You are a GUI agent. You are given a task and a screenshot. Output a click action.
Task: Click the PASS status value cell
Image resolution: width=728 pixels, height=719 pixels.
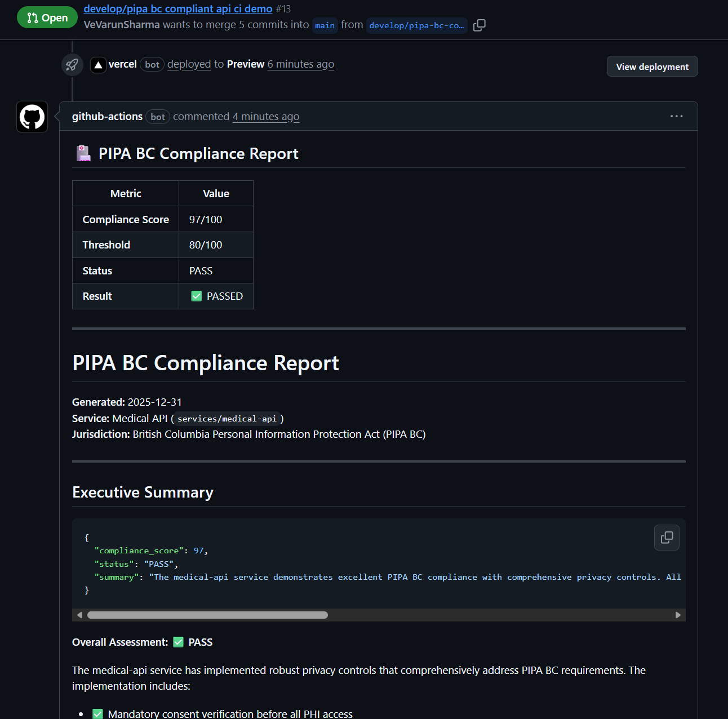(216, 270)
